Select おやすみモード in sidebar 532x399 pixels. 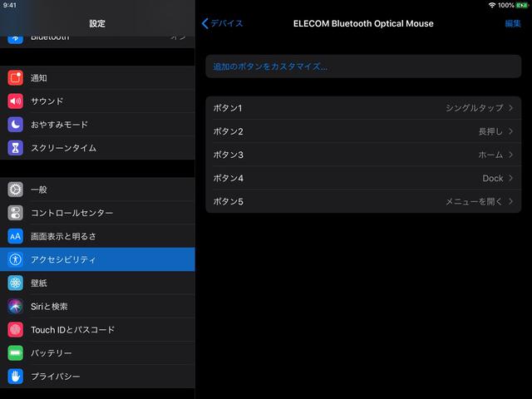[97, 125]
